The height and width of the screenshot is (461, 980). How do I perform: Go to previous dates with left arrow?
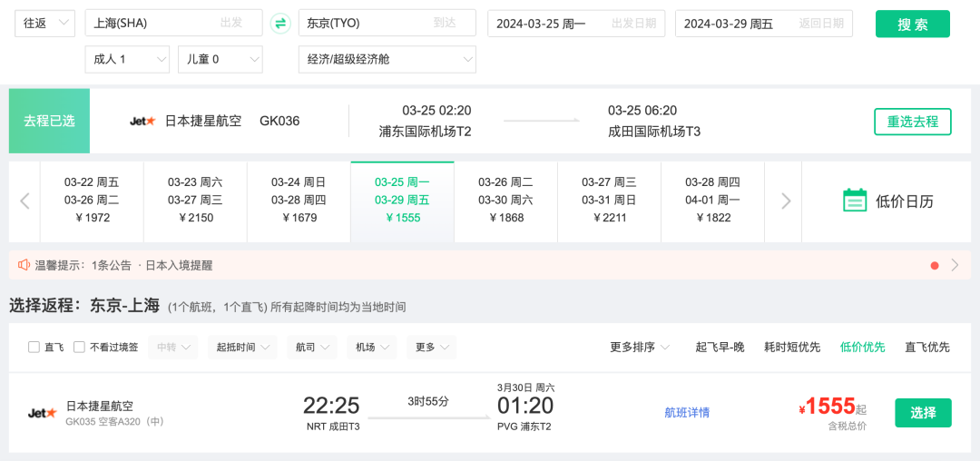point(25,201)
